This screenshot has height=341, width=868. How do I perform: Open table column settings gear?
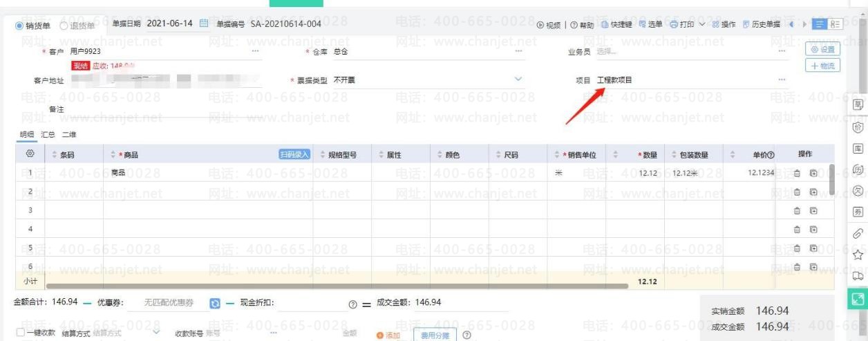tap(30, 154)
